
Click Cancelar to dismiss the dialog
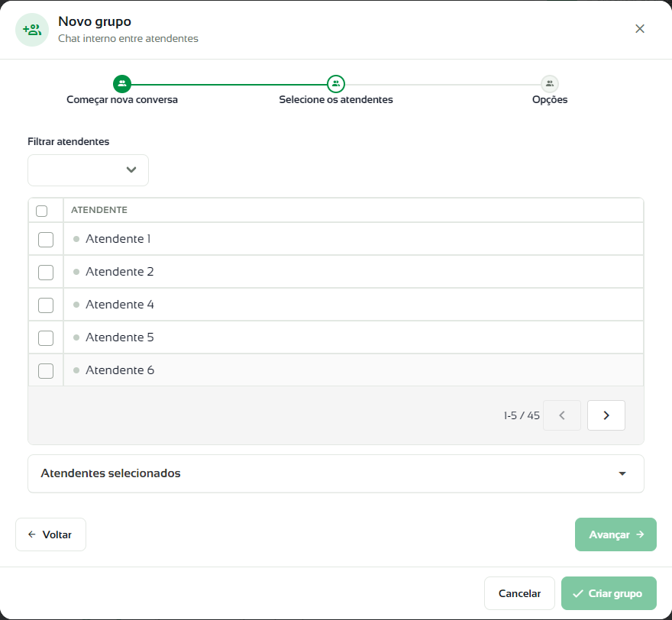pyautogui.click(x=519, y=593)
